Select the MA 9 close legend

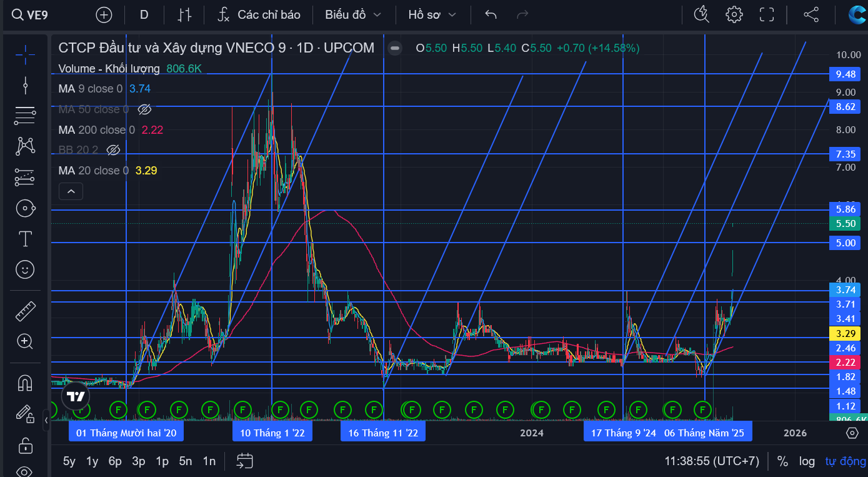[91, 89]
